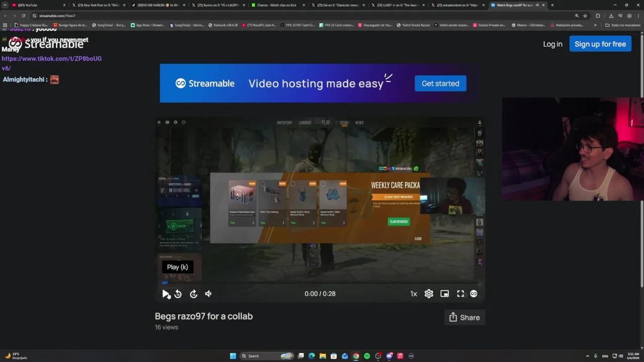Open Google Chrome taskbar icon

356,356
